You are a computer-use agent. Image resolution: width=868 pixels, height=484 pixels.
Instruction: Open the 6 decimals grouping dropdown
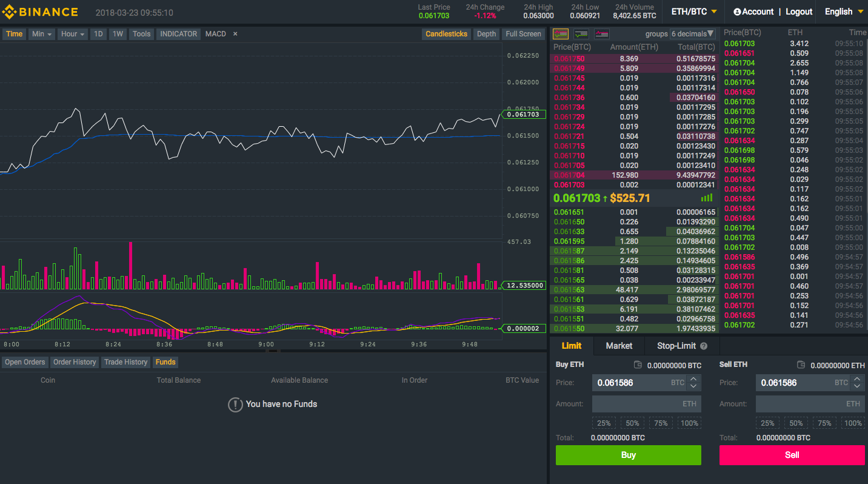tap(693, 34)
